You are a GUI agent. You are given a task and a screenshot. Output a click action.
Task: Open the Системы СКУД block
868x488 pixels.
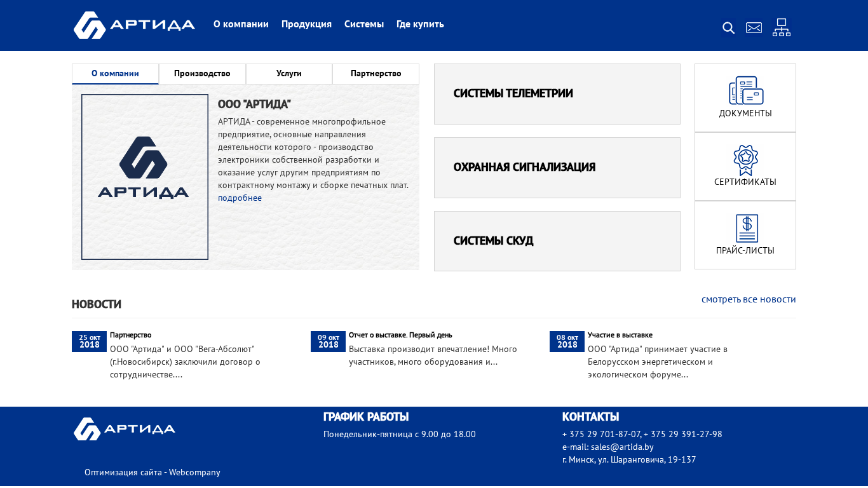(557, 241)
